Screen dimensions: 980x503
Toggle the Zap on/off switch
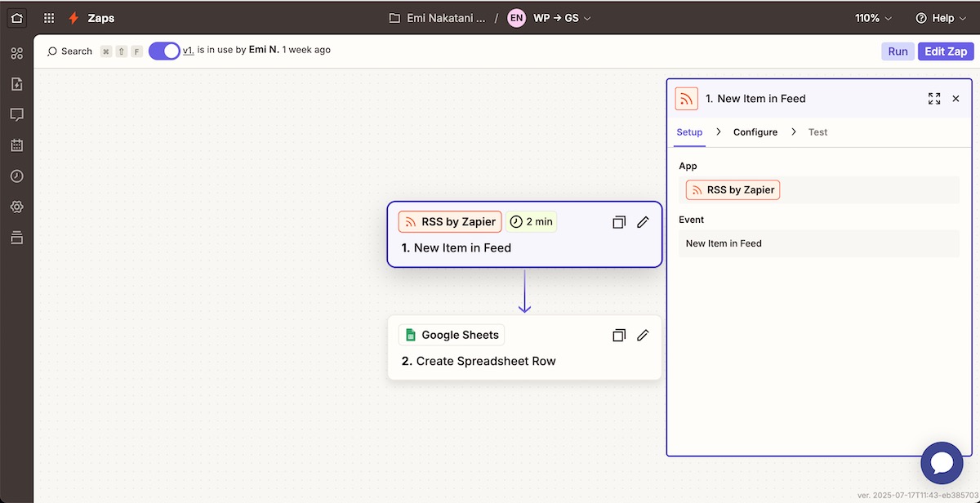coord(164,51)
